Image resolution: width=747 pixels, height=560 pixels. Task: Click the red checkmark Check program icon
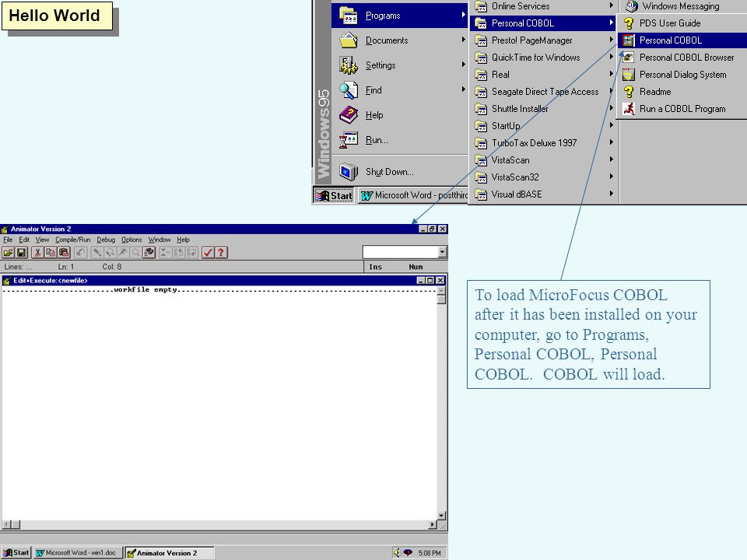[208, 252]
